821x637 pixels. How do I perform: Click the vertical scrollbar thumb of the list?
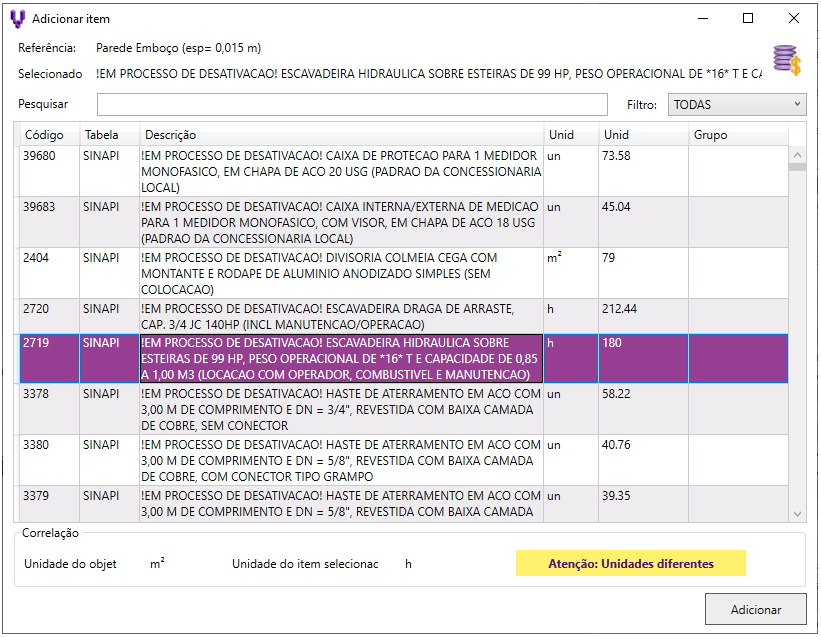point(797,168)
